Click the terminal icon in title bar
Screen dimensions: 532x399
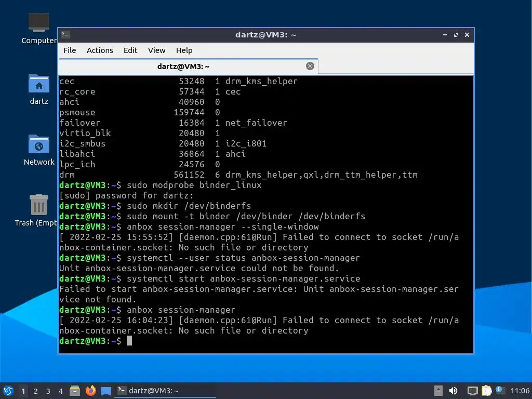point(65,35)
